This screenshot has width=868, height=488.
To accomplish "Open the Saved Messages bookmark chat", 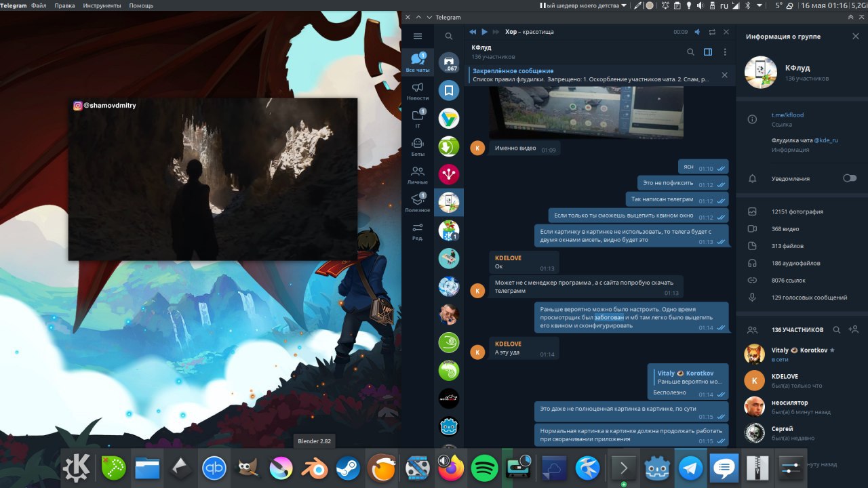I will click(x=449, y=90).
